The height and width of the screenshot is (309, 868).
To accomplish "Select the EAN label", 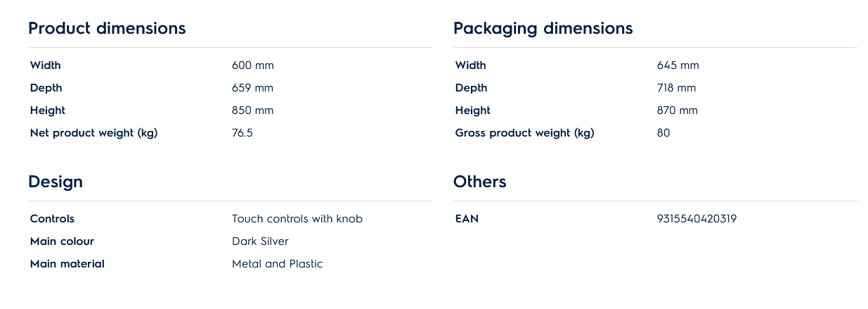I will 467,219.
